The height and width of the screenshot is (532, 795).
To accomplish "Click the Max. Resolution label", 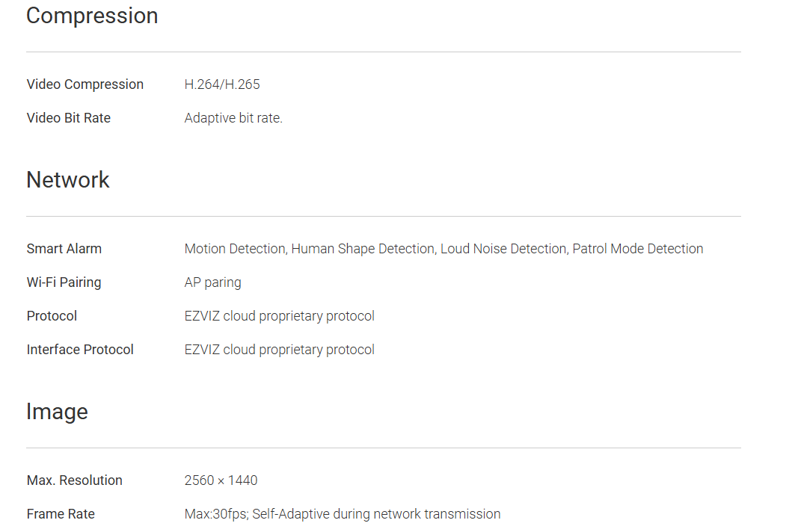I will pyautogui.click(x=74, y=480).
